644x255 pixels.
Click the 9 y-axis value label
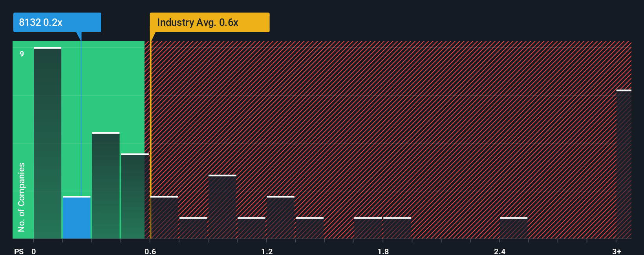(22, 54)
